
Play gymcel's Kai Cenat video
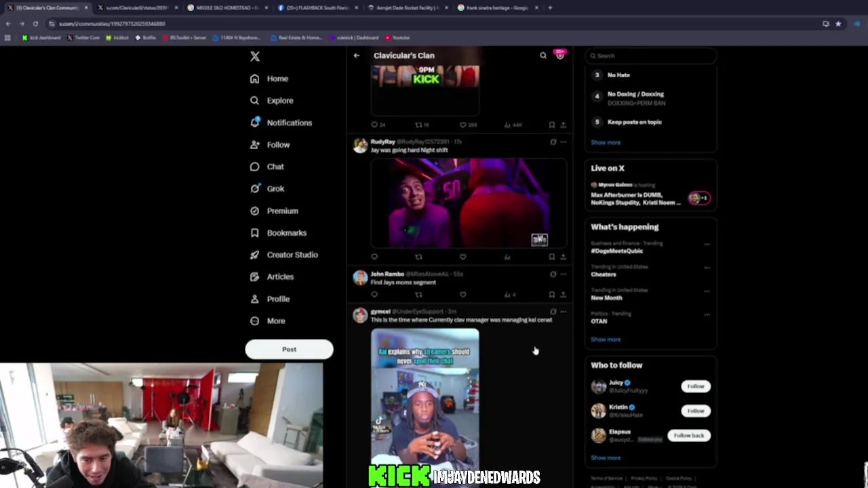tap(425, 400)
